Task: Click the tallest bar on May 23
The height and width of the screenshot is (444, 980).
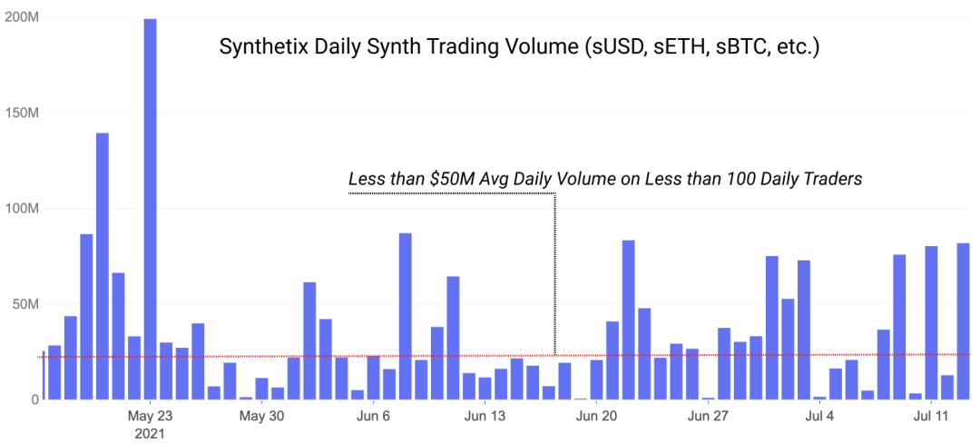Action: point(150,209)
